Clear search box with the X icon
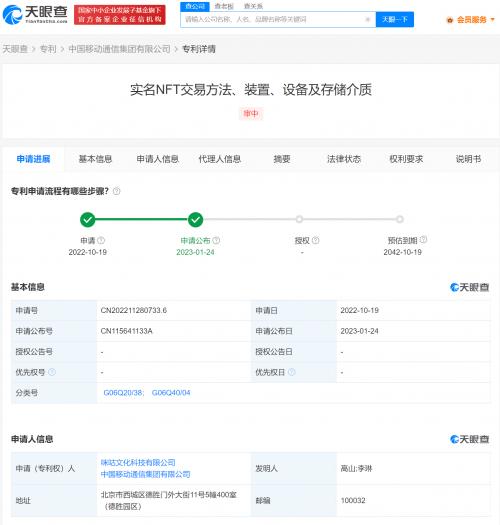Screen dimensions: 500x525 367,19
